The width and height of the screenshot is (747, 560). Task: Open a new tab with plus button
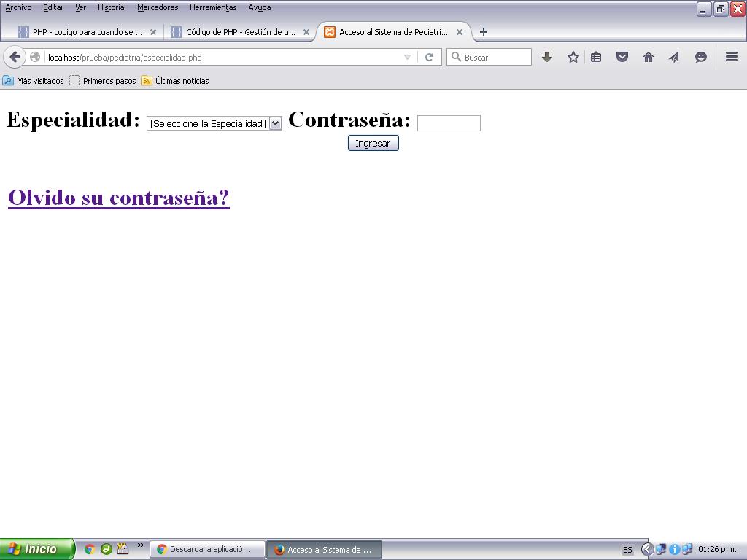[483, 32]
